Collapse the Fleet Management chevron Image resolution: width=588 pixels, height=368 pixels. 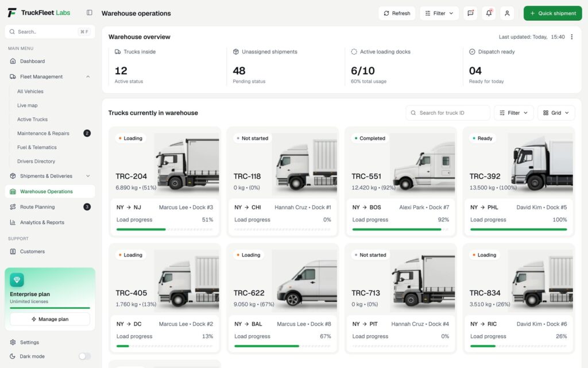click(88, 76)
